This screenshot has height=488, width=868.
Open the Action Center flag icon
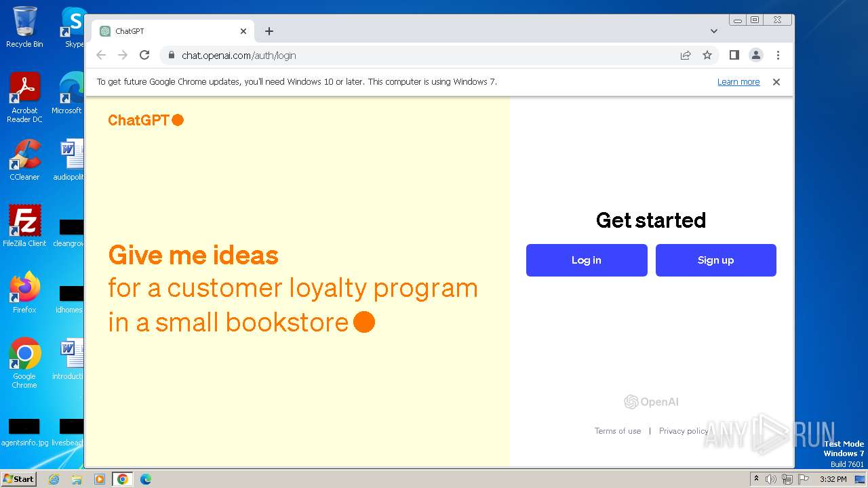(804, 479)
